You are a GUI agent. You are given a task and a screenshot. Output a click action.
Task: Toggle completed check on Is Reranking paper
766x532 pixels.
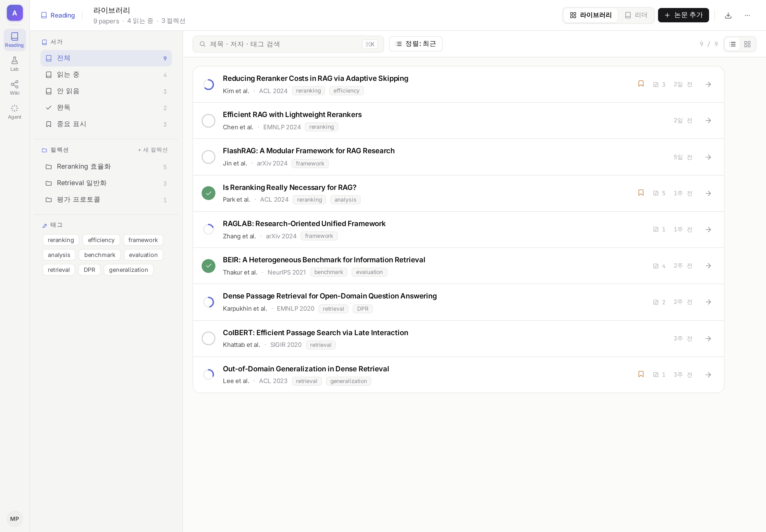point(208,193)
